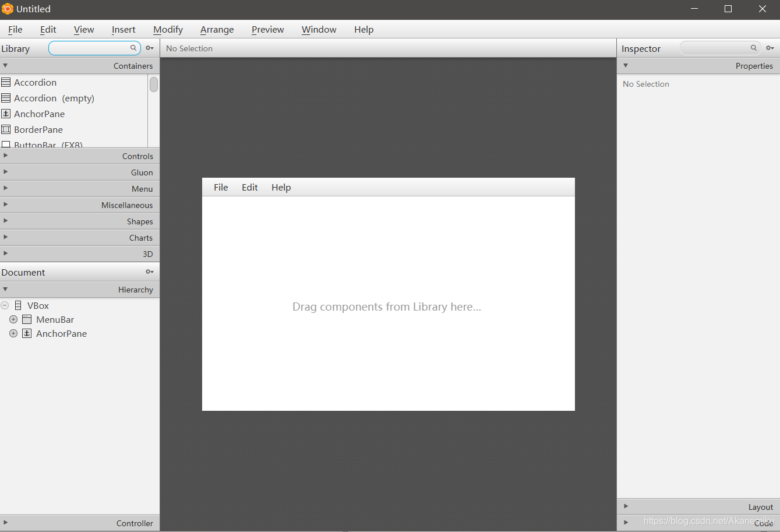Open the Inspector panel gear menu
The height and width of the screenshot is (532, 780).
(770, 48)
